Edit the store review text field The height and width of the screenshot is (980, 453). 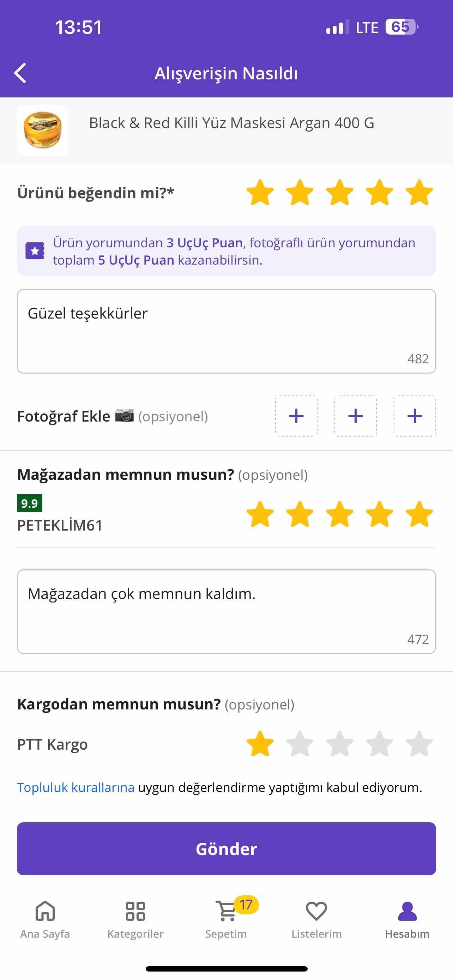point(226,611)
